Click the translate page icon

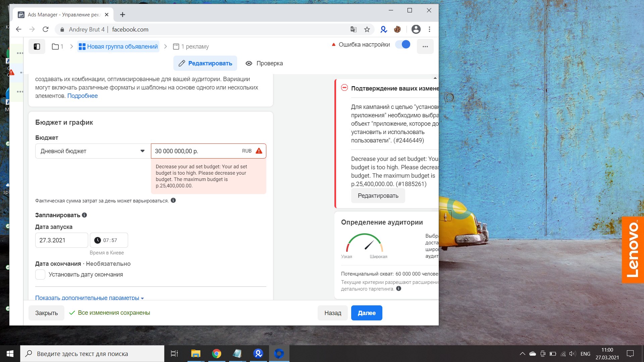[354, 29]
